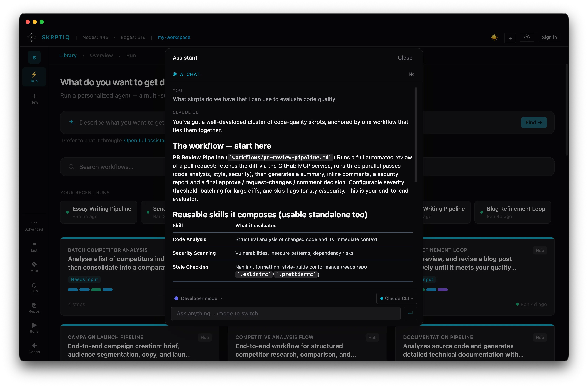This screenshot has width=588, height=387.
Task: Open the Map view in sidebar
Action: (34, 267)
